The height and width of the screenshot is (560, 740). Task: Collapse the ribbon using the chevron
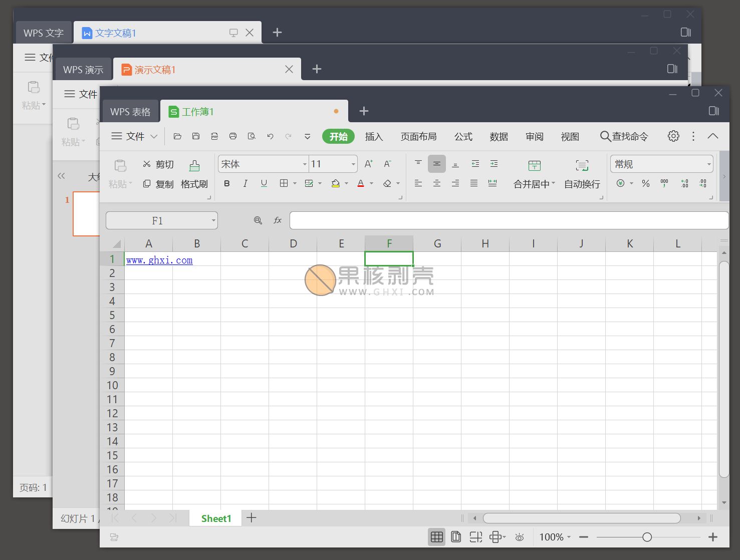713,136
